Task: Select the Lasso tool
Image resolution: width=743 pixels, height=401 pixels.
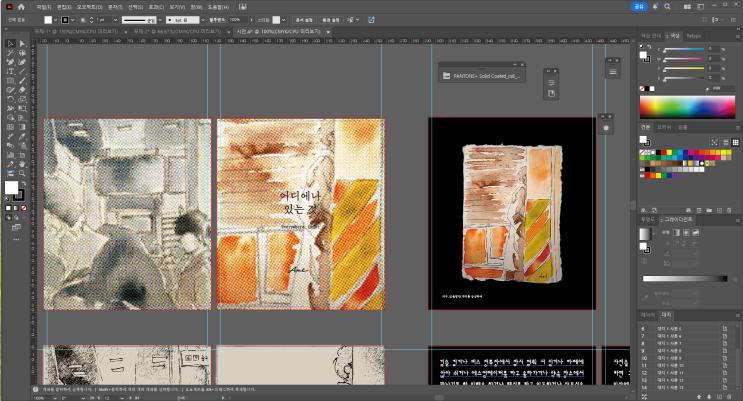Action: tap(22, 53)
